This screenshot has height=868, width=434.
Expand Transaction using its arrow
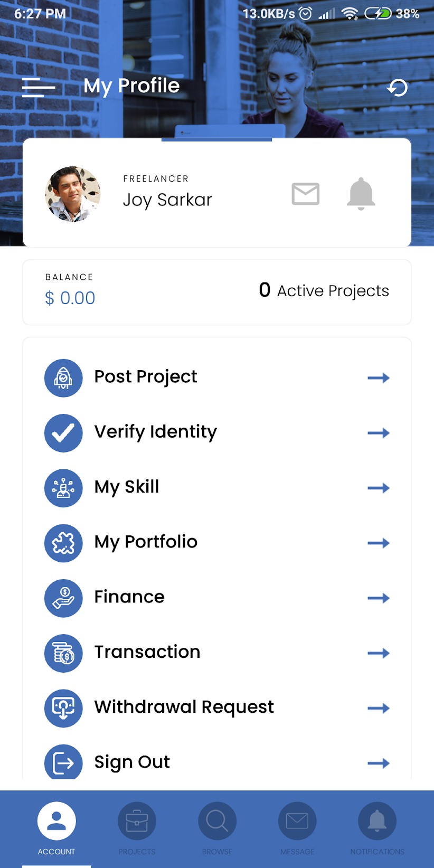point(378,653)
